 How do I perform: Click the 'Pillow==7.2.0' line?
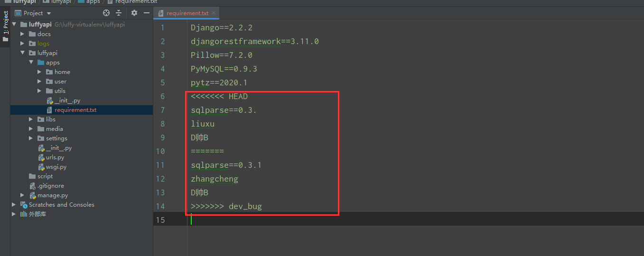pos(222,55)
